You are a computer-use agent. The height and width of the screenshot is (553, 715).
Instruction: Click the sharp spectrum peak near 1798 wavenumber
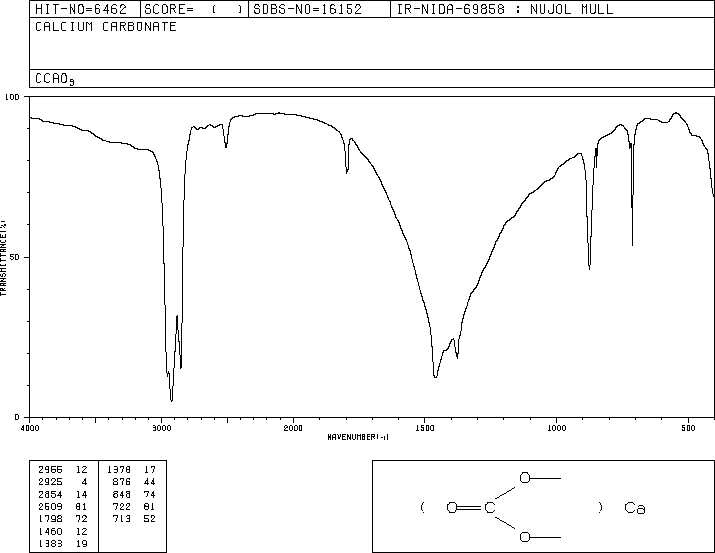point(347,172)
